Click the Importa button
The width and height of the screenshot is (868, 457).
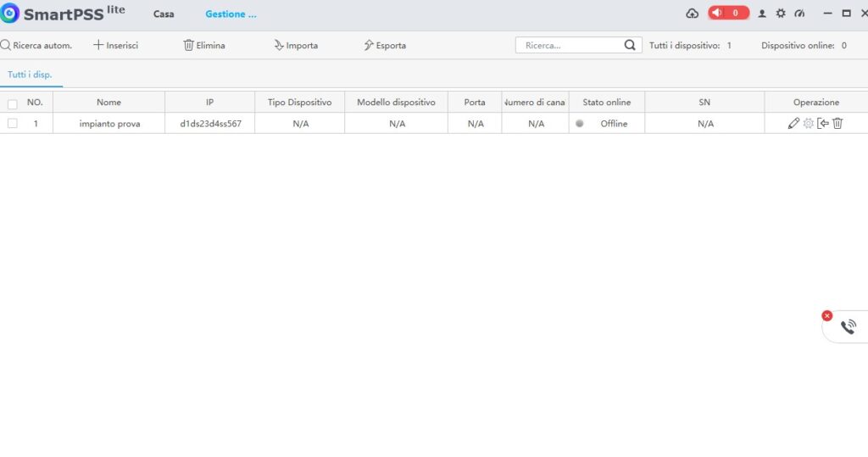click(x=295, y=46)
